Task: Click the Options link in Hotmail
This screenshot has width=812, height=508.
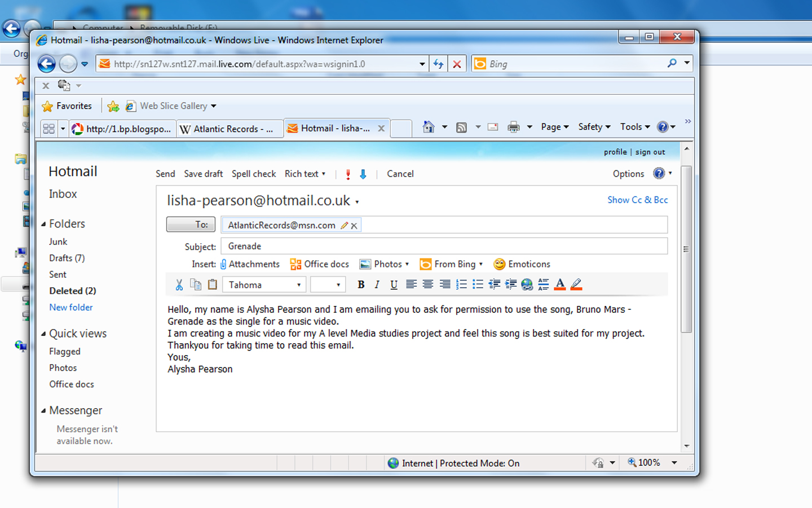Action: (x=628, y=174)
